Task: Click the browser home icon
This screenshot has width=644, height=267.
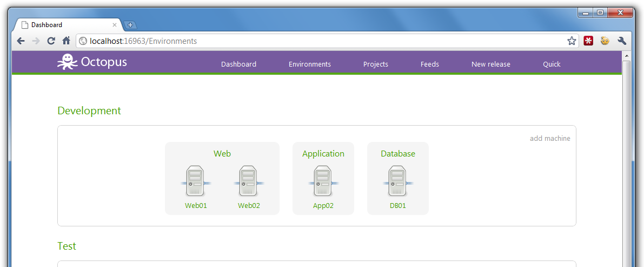Action: click(66, 41)
